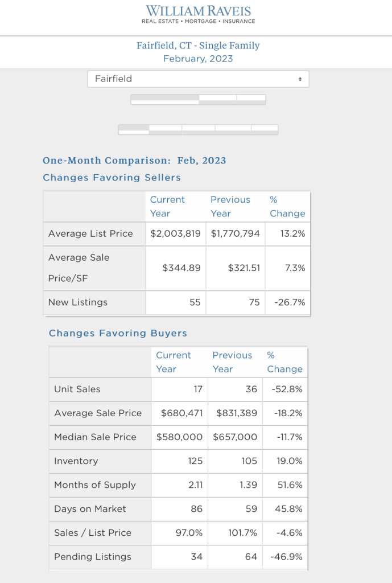Open the Fairfield town dropdown
Viewport: 392px width, 583px height.
[197, 79]
